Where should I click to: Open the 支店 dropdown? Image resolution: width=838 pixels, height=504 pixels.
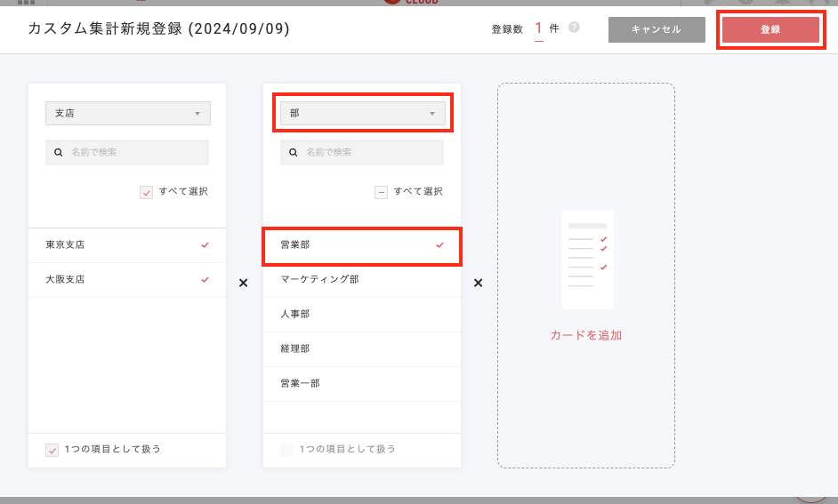tap(128, 113)
